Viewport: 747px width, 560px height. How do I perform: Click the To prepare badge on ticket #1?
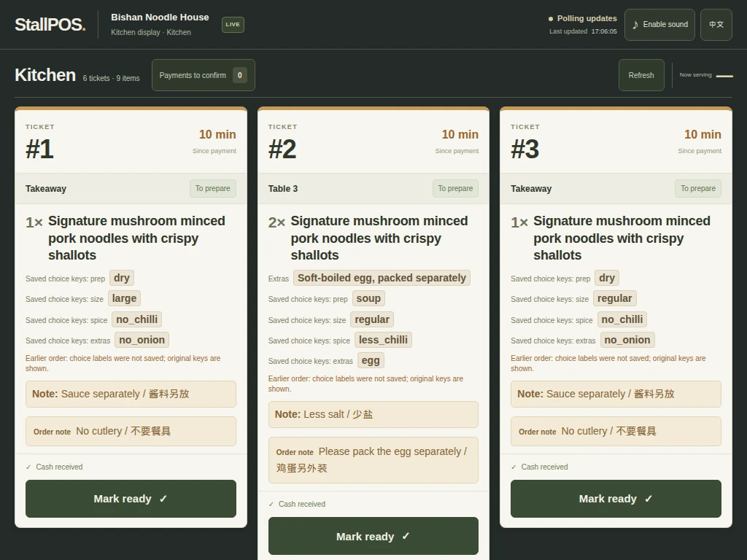pos(212,189)
